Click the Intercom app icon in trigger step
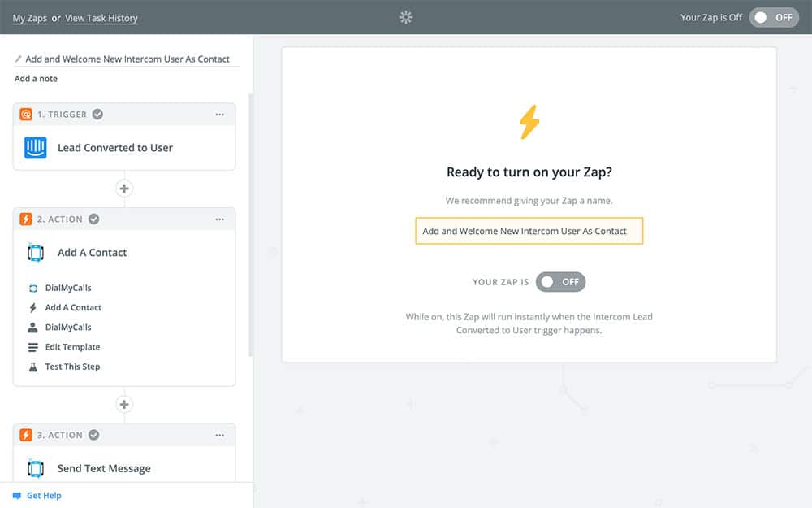The height and width of the screenshot is (508, 812). point(36,148)
